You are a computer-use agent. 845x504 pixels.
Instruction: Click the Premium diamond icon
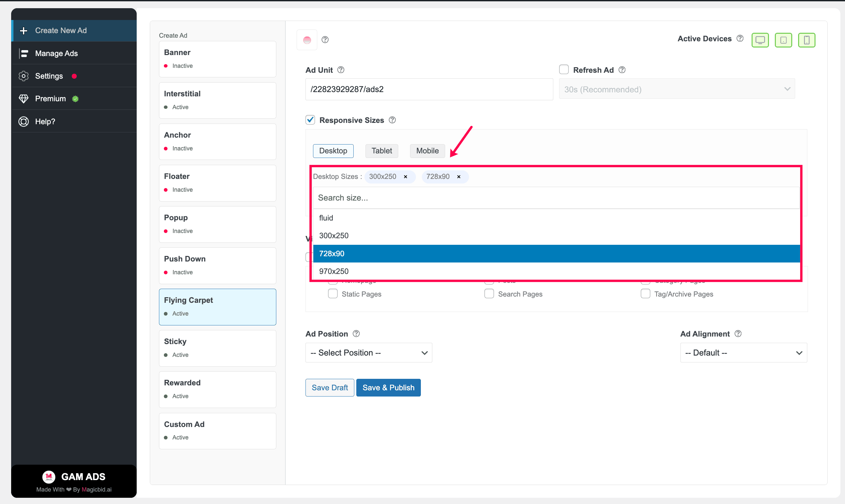click(x=23, y=99)
